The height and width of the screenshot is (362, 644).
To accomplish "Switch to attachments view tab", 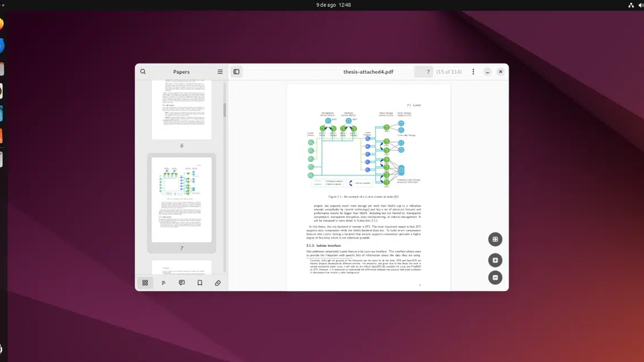I will tap(217, 283).
